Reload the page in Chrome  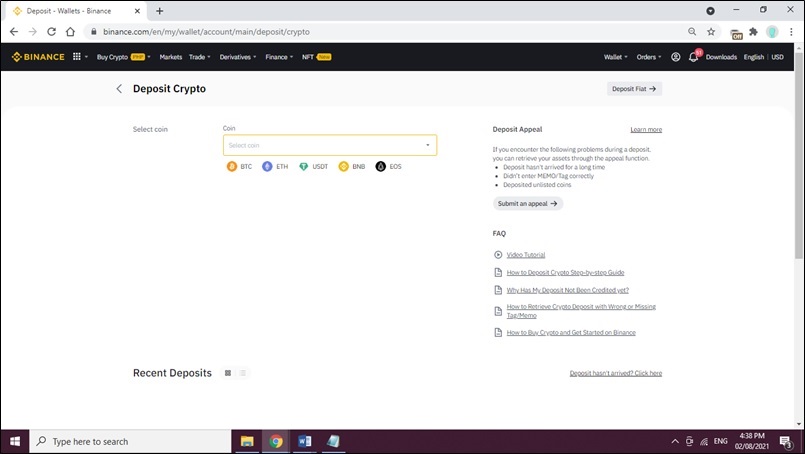(x=51, y=32)
